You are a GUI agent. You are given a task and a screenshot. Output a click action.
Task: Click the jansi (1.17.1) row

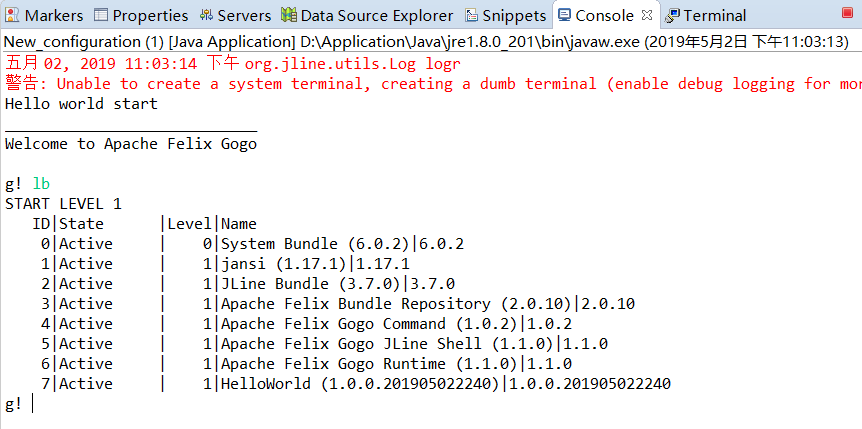point(225,263)
